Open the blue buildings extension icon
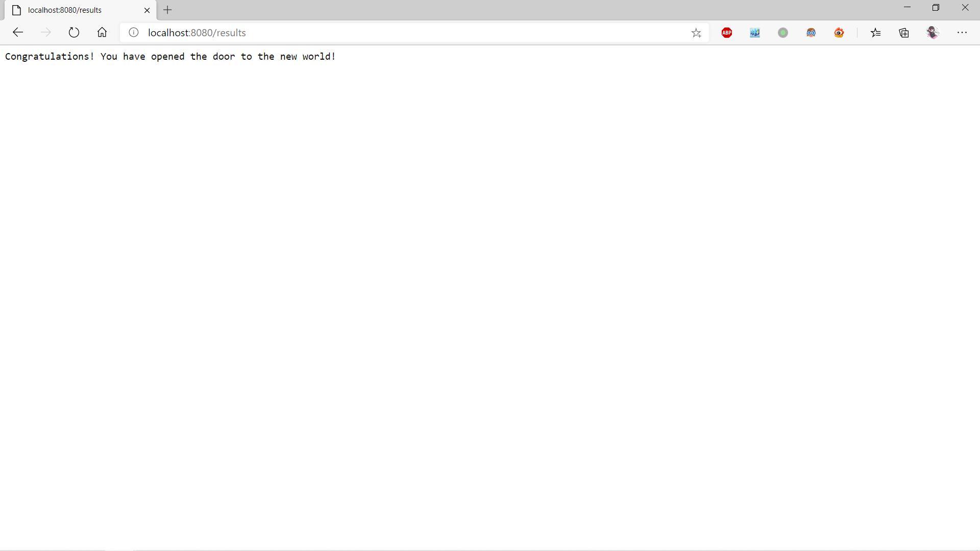 tap(755, 33)
